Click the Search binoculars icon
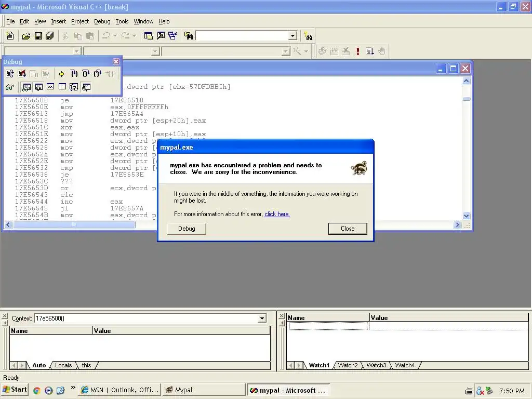Image resolution: width=532 pixels, height=399 pixels. click(x=309, y=36)
